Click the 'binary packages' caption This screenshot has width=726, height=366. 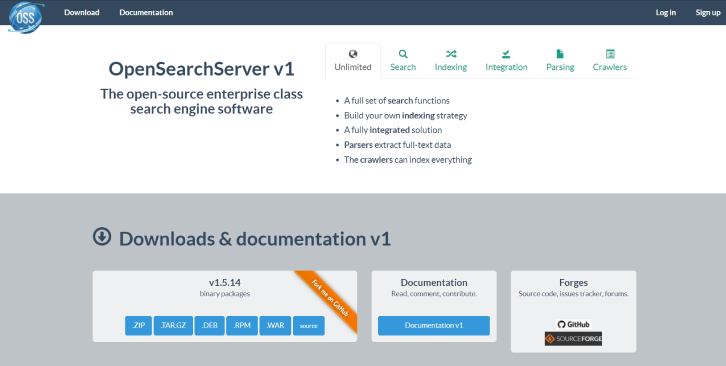click(225, 294)
